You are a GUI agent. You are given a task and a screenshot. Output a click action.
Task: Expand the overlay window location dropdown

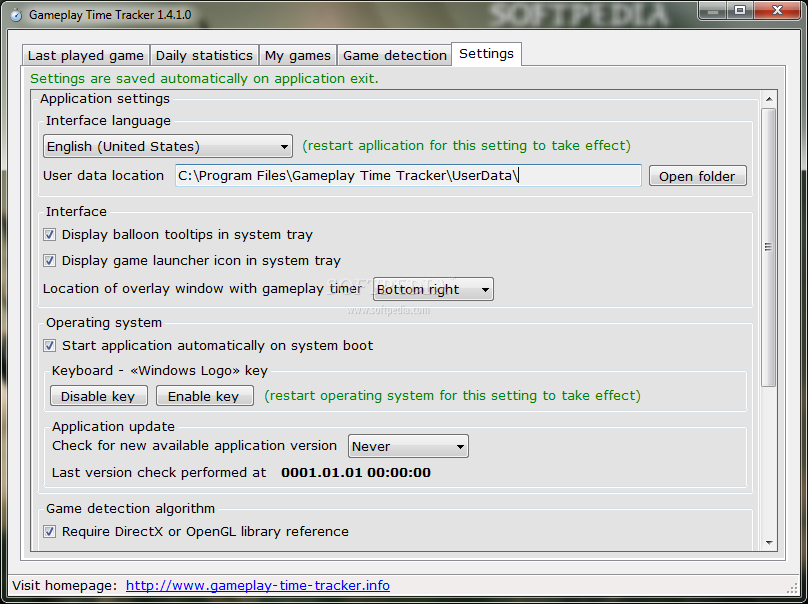(x=433, y=289)
